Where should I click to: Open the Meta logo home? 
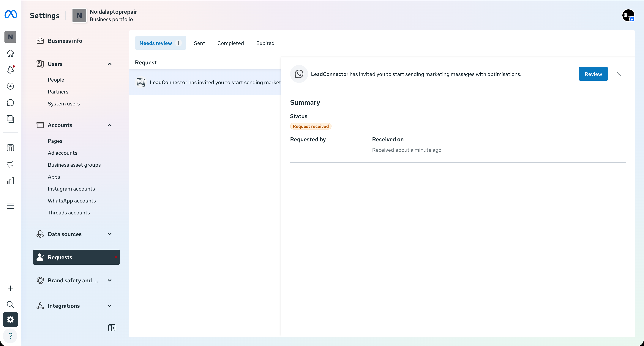[11, 14]
